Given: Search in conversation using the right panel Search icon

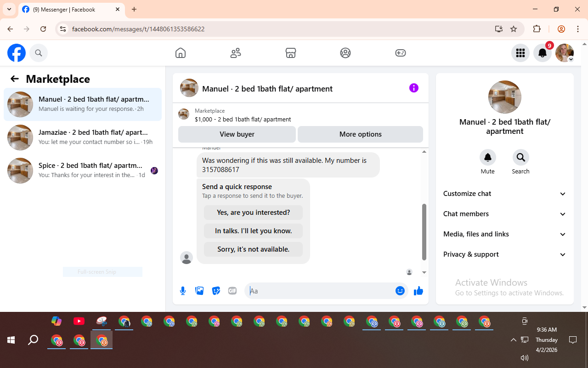Looking at the screenshot, I should click(521, 157).
